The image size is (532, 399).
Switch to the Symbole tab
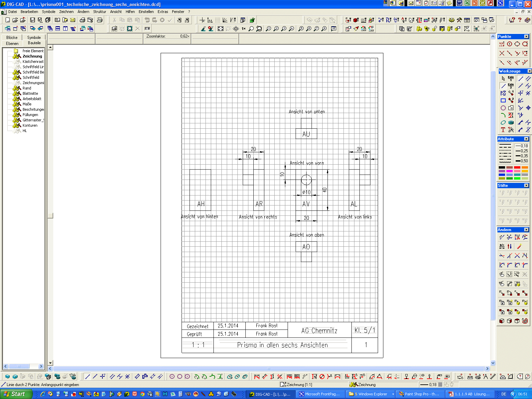34,38
